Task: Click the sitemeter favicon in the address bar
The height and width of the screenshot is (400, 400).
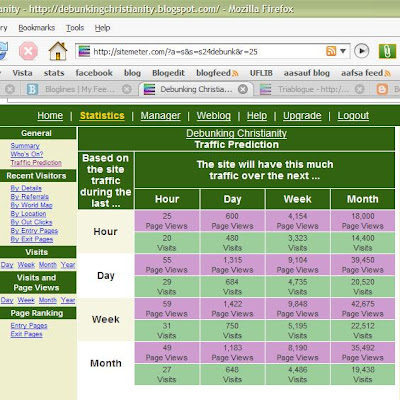Action: point(84,51)
